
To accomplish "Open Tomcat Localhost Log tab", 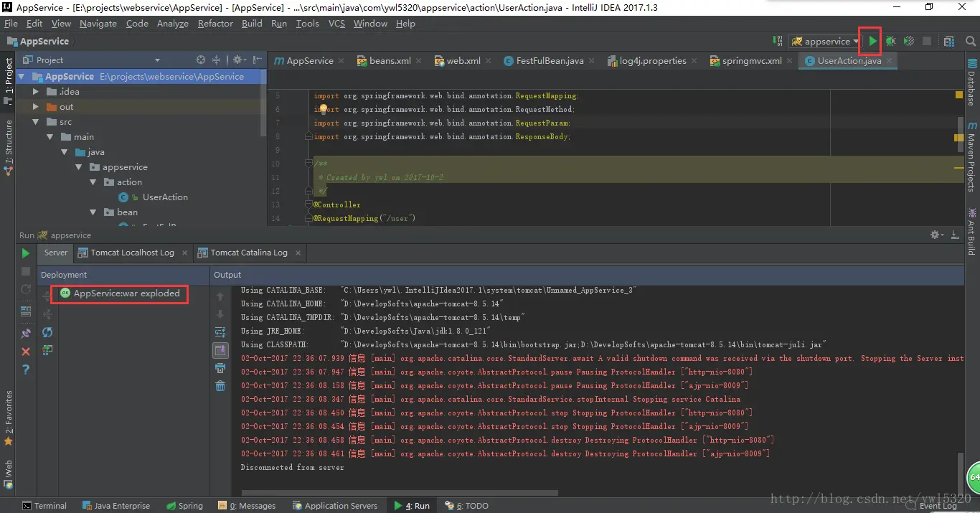I will pos(132,253).
